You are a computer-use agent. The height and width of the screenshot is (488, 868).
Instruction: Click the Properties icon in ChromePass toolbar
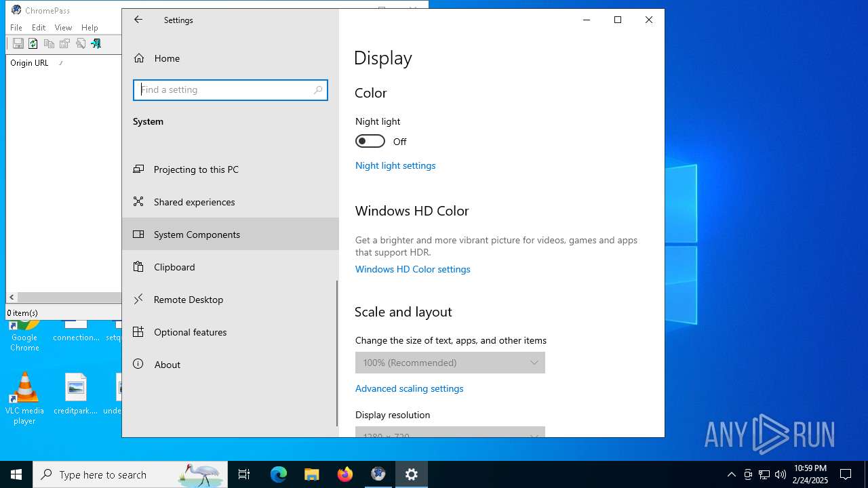point(64,43)
